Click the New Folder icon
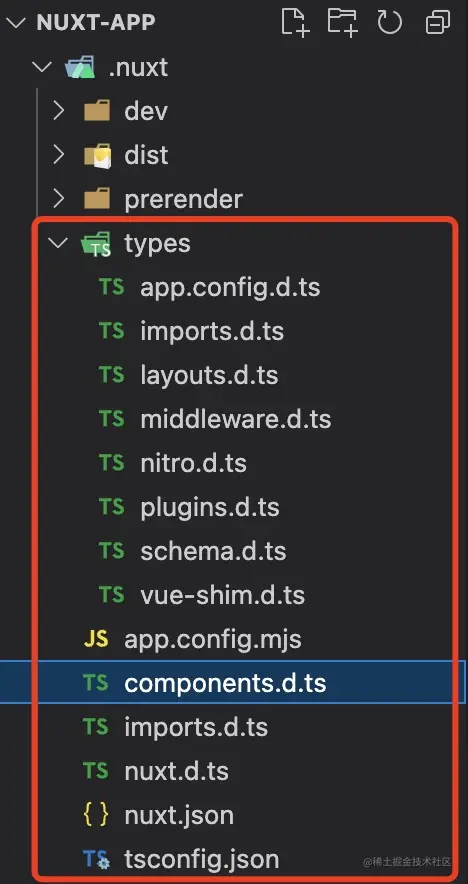This screenshot has height=884, width=468. coord(343,23)
